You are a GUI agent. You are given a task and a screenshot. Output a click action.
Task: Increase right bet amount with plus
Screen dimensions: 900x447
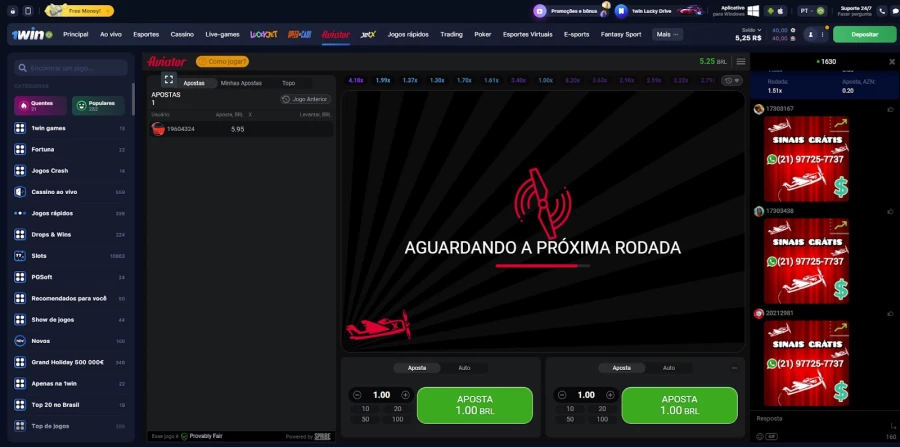point(610,395)
